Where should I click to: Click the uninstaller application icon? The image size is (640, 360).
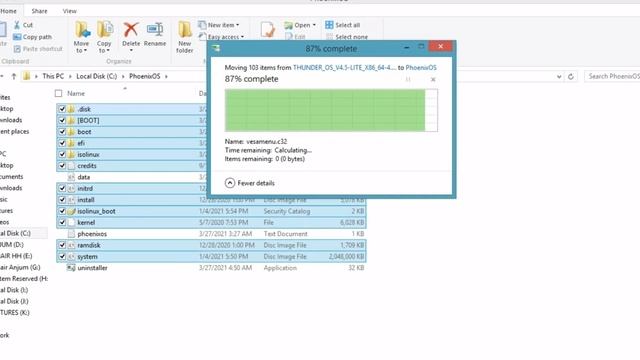click(71, 268)
